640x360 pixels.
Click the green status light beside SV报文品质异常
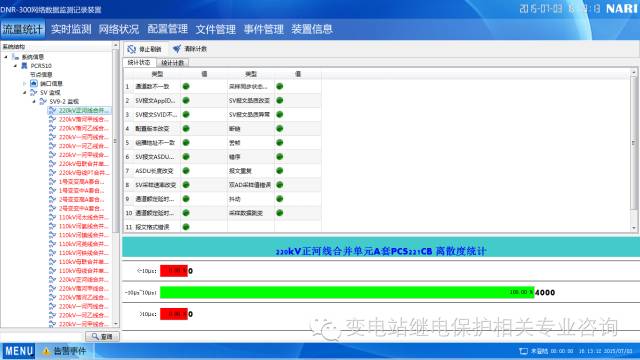[280, 114]
